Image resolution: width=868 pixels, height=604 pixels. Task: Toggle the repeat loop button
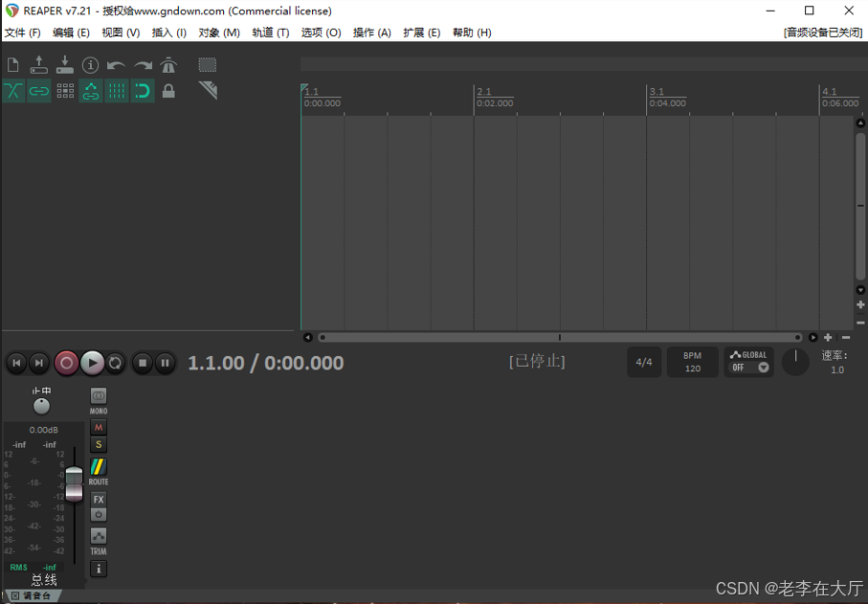tap(115, 363)
